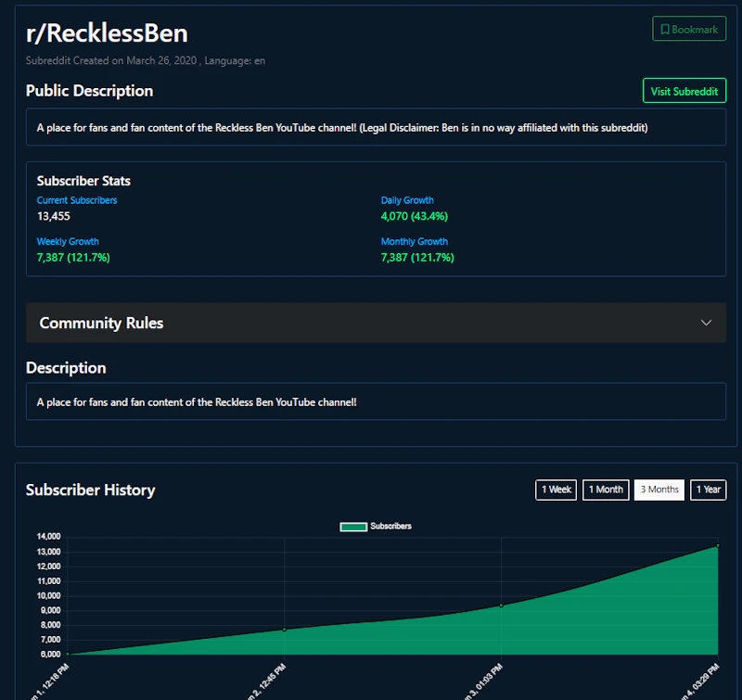Open the Visit Subreddit link
742x700 pixels.
(684, 91)
